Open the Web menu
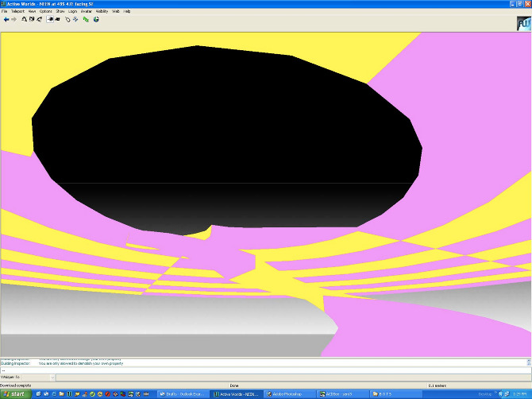This screenshot has width=532, height=399. click(x=116, y=11)
